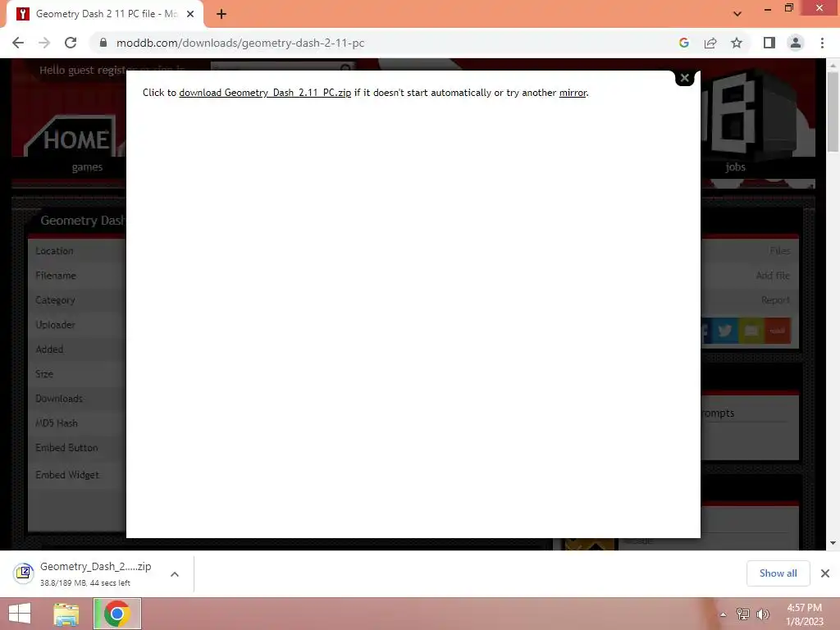This screenshot has width=840, height=630.
Task: Open Chrome three-dot menu
Action: (x=822, y=43)
